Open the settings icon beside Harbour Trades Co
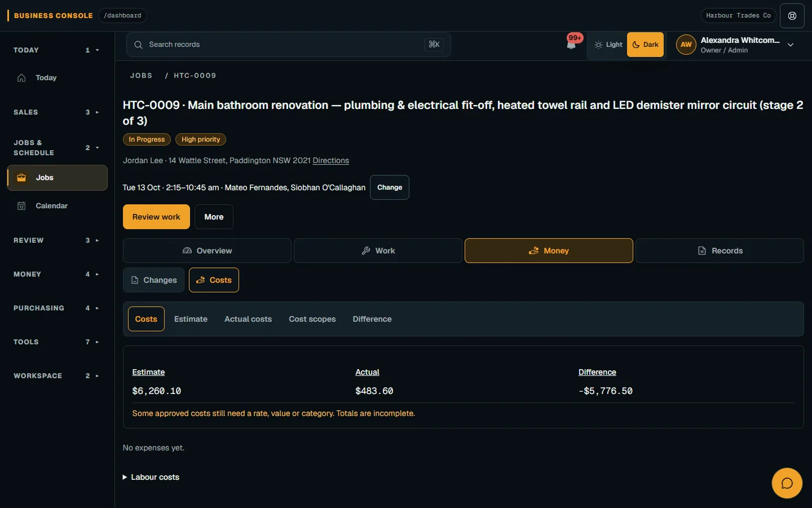812x508 pixels. pyautogui.click(x=792, y=16)
